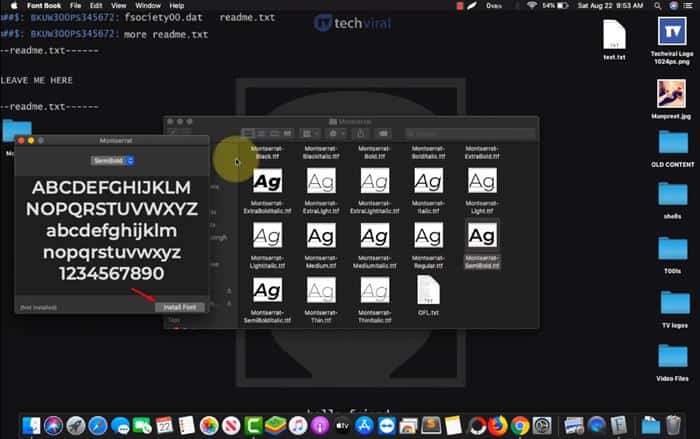Viewport: 700px width, 439px height.
Task: Select icon view in the Finder toolbar
Action: click(248, 133)
